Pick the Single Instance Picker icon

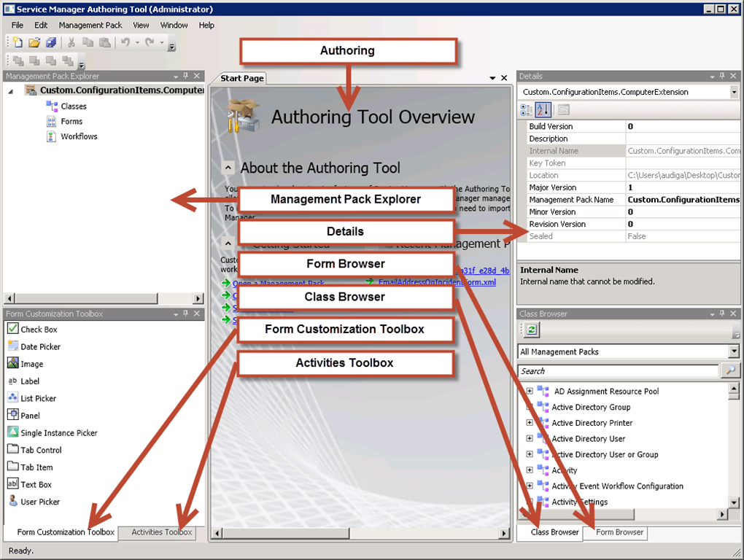[13, 432]
